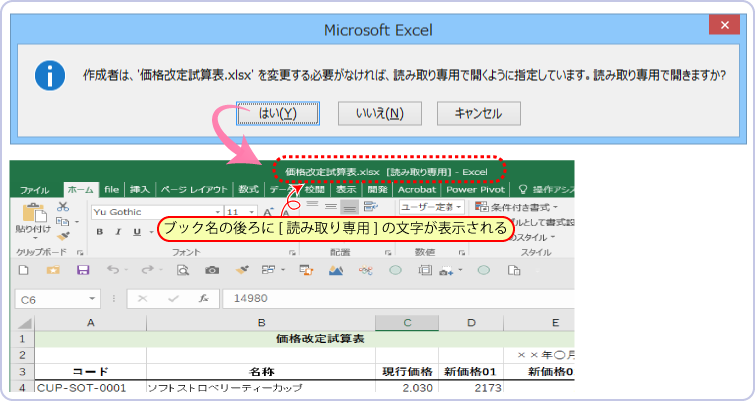755x401 pixels.
Task: Open the Yu Gothic font name dropdown
Action: [x=218, y=212]
